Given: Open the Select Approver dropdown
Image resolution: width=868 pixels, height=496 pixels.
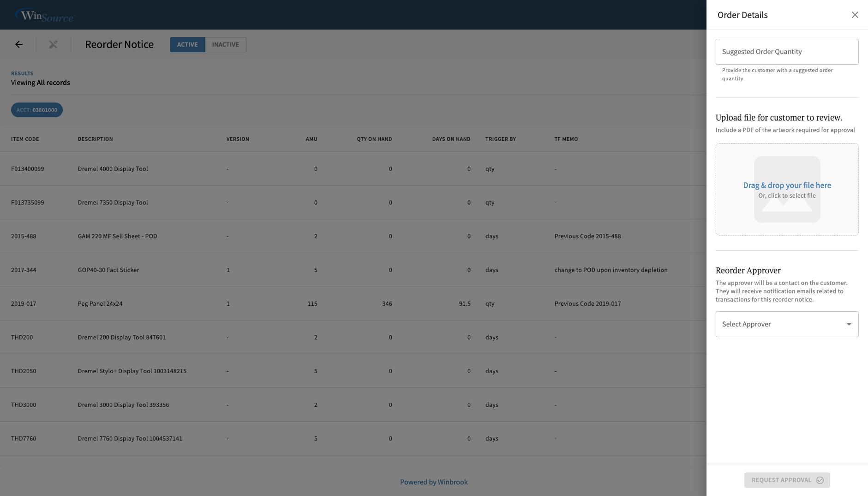Looking at the screenshot, I should (787, 324).
